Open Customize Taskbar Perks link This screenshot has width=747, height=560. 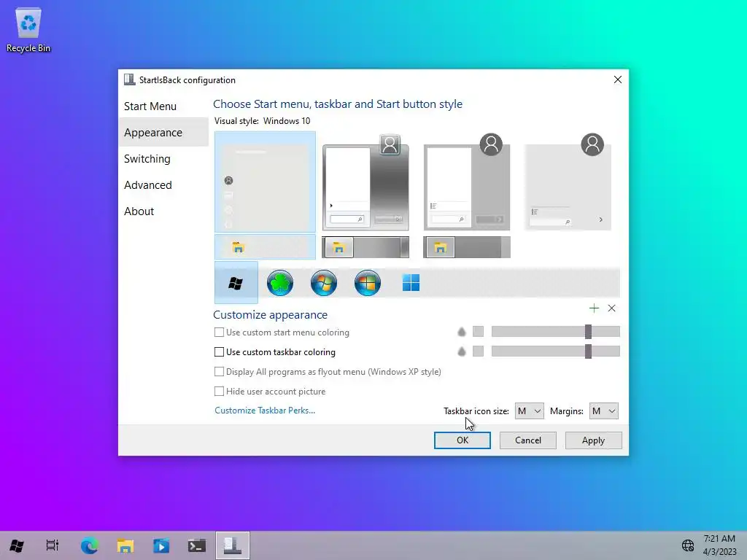[x=265, y=411]
